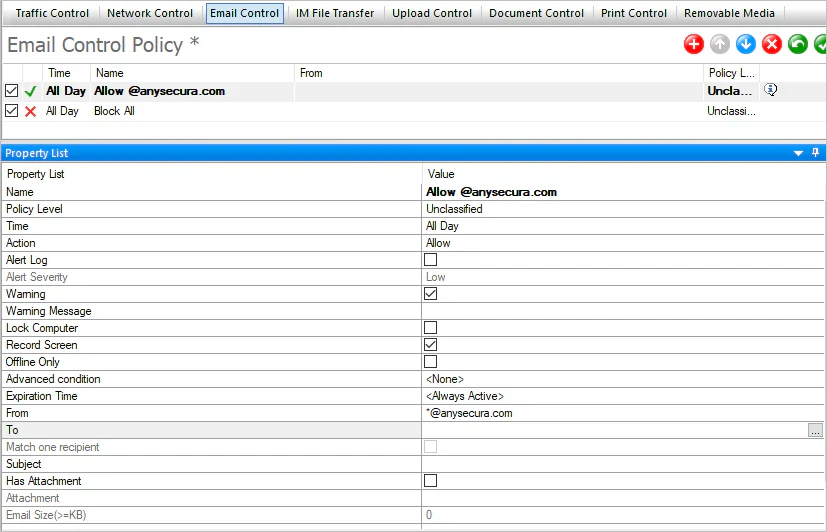Move policy down with blue arrow icon
827x532 pixels.
(746, 44)
